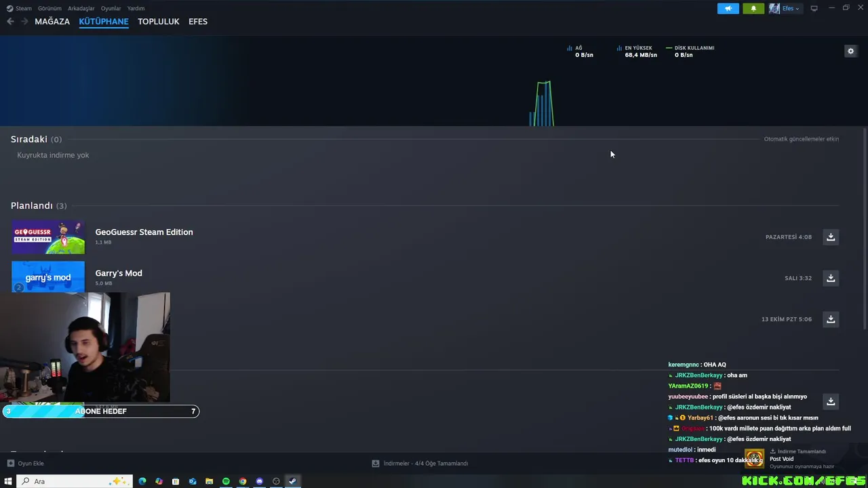
Task: Click the Ara taskbar search box
Action: pos(74,481)
